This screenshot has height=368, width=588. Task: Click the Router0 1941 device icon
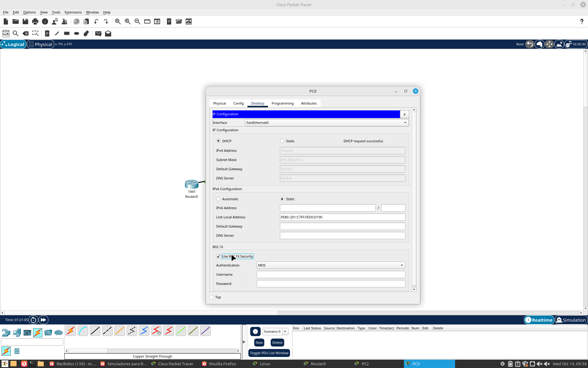(192, 184)
